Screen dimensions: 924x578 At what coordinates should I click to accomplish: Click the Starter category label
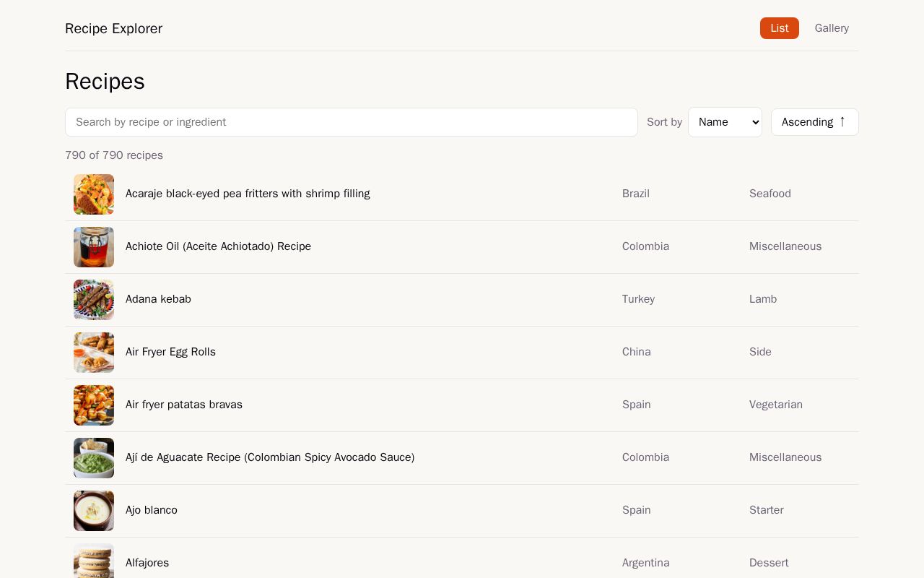767,510
